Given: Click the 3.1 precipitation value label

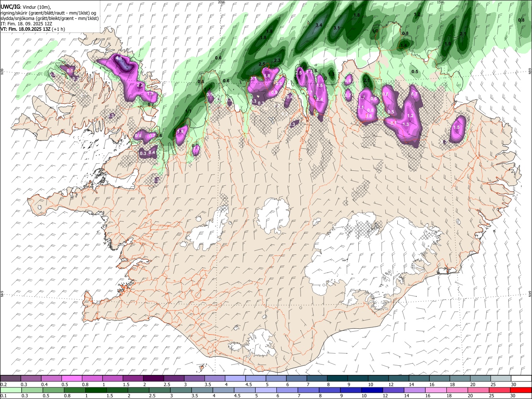Looking at the screenshot, I should coord(337,28).
